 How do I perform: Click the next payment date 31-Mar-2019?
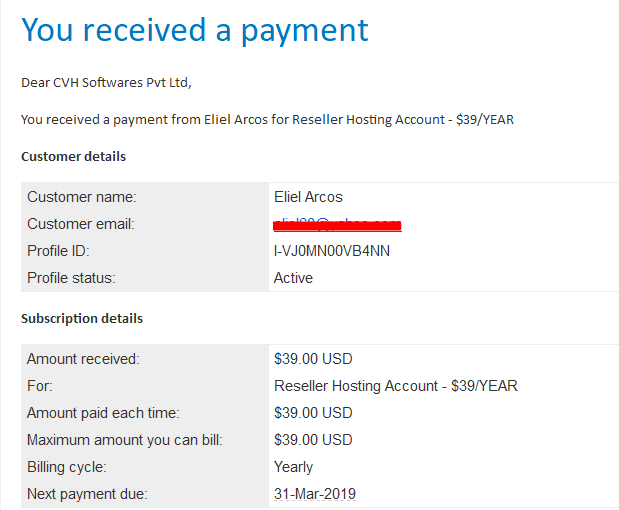tap(315, 494)
